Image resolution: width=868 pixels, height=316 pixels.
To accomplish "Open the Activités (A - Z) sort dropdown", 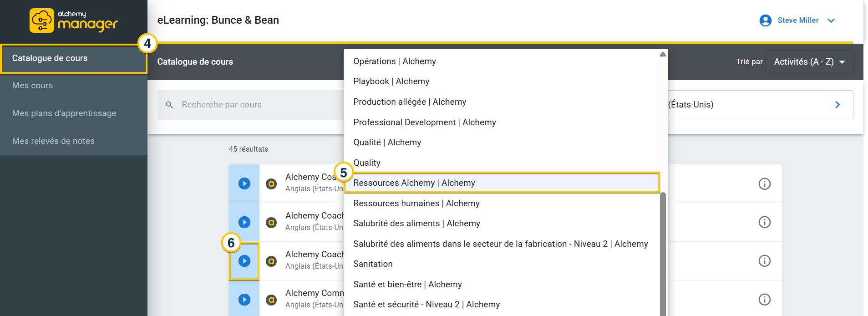I will pyautogui.click(x=809, y=62).
